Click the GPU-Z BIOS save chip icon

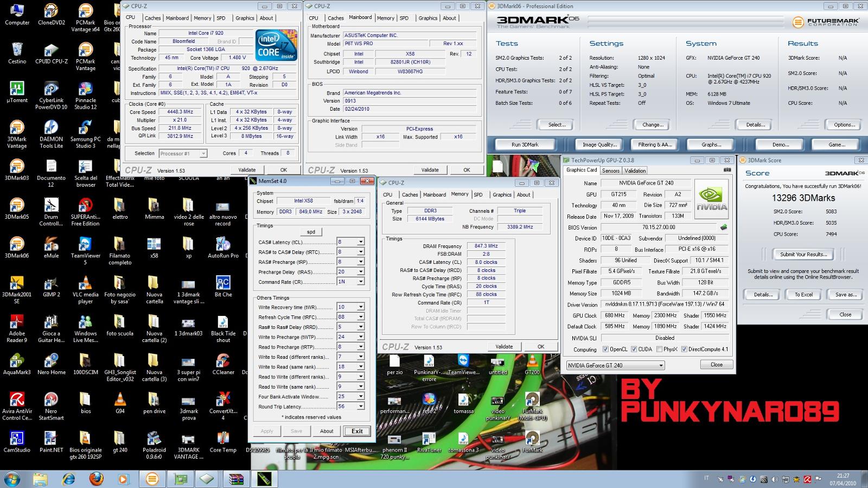pyautogui.click(x=723, y=227)
